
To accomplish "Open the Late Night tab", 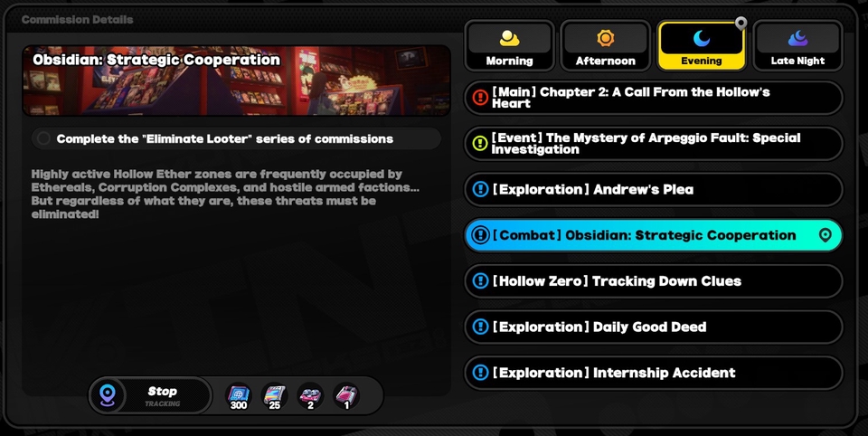I will pos(797,46).
